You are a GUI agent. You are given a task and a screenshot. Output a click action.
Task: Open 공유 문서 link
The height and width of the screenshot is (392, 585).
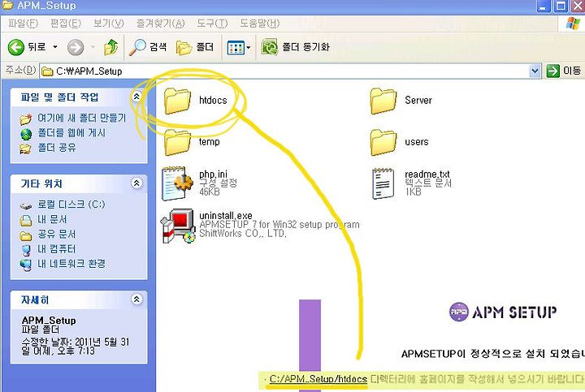(x=57, y=234)
